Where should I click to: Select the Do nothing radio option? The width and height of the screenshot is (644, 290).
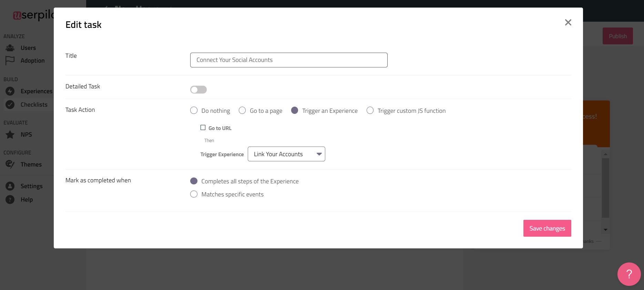tap(194, 110)
